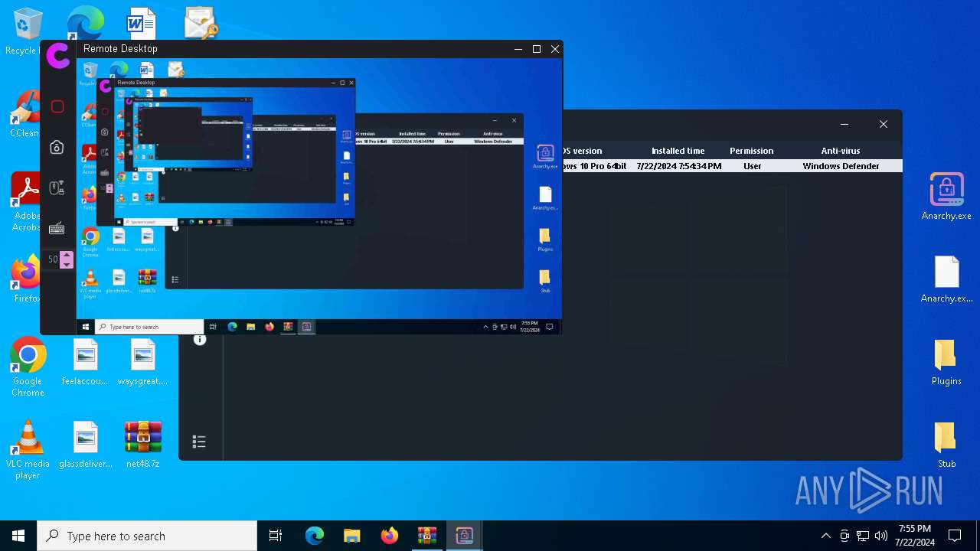
Task: Open the Word document desktop icon
Action: [142, 23]
